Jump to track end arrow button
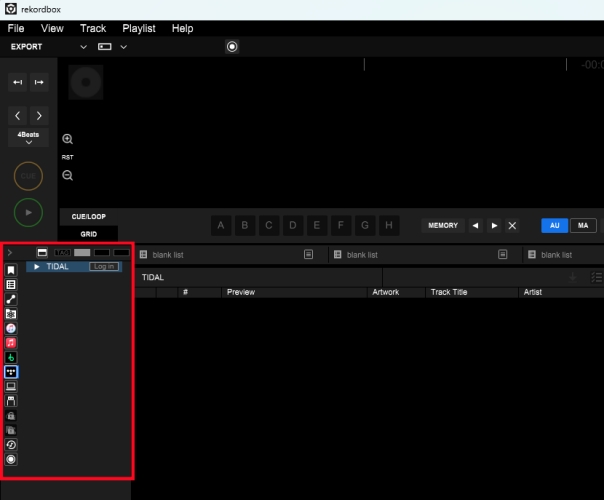 click(39, 82)
